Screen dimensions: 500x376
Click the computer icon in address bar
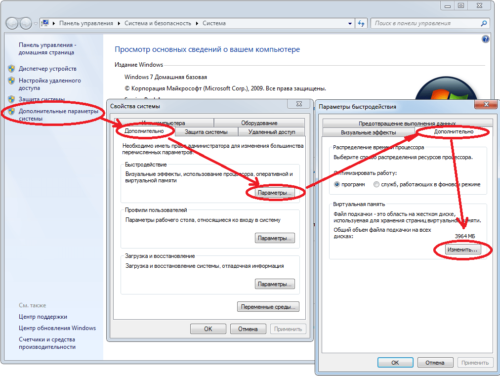tap(45, 23)
